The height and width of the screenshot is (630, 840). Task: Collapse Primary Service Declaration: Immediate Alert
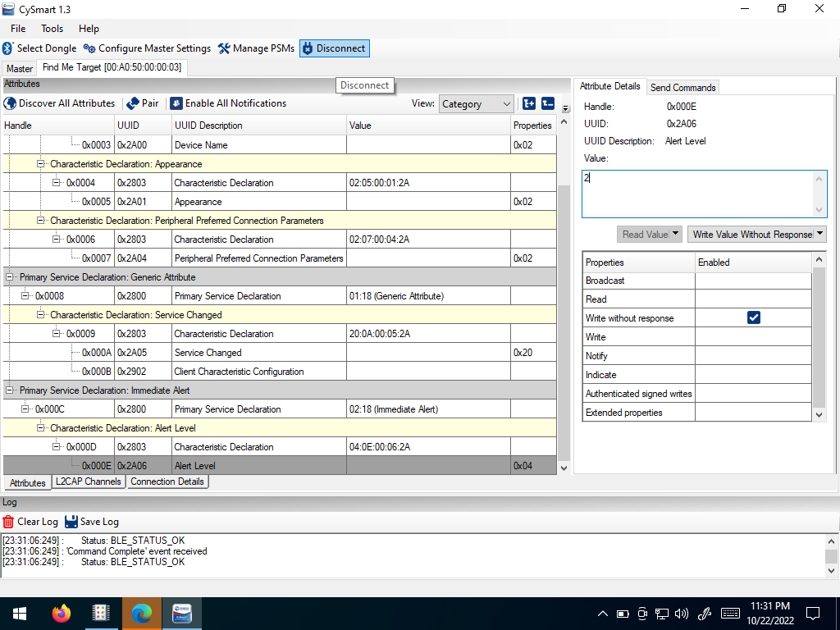pyautogui.click(x=9, y=390)
